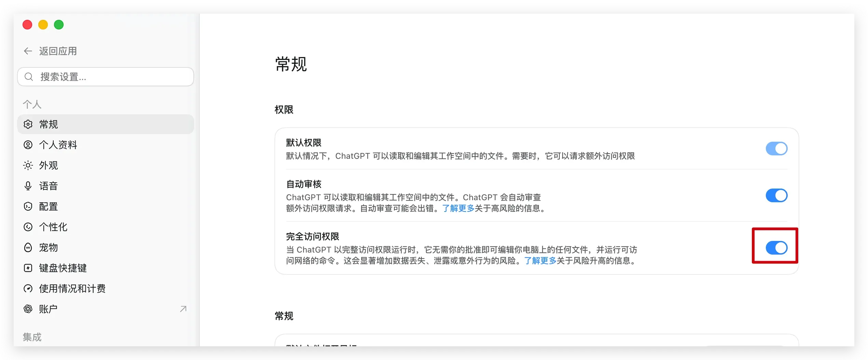Select the 配置 sidebar item
The height and width of the screenshot is (360, 868).
click(x=106, y=206)
